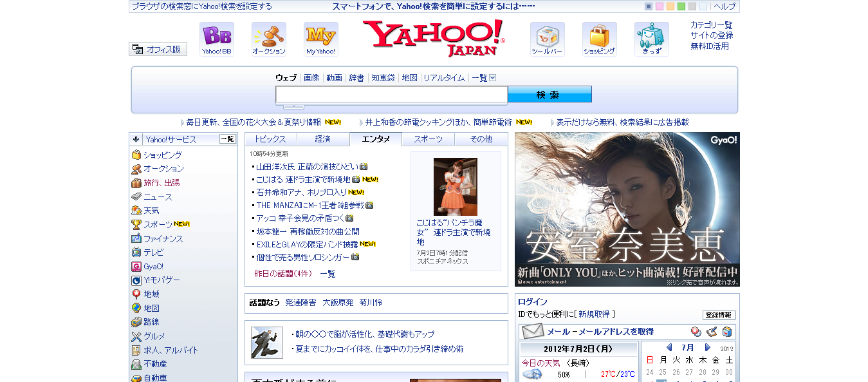Open the こじはる orange dress photo thumbnail

pyautogui.click(x=456, y=187)
